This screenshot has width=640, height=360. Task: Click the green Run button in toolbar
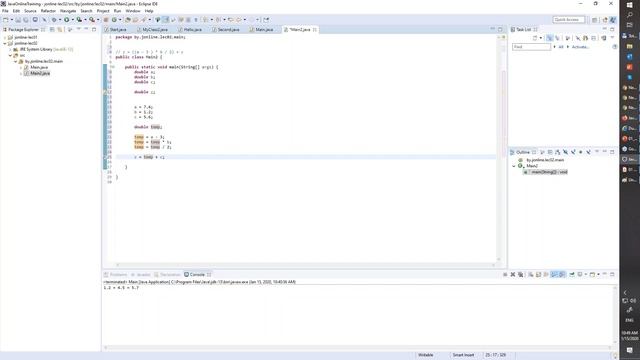66,20
